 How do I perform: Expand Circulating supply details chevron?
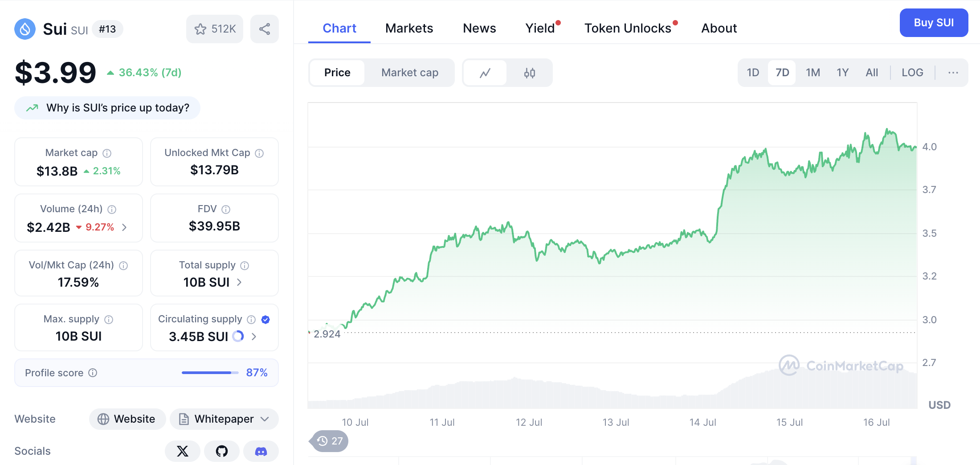254,337
